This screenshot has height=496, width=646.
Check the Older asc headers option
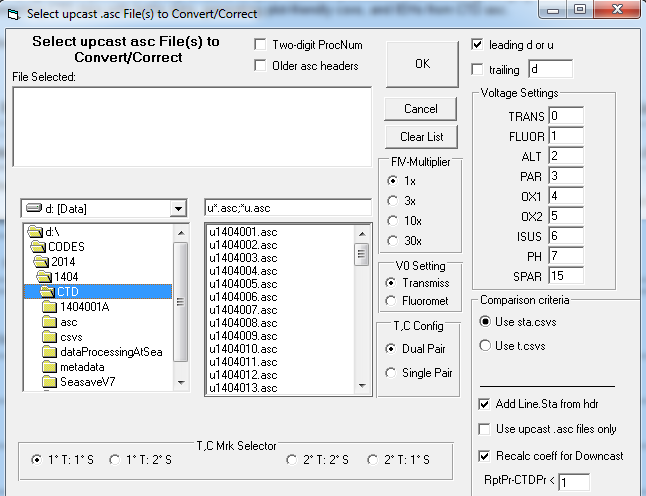pyautogui.click(x=261, y=66)
